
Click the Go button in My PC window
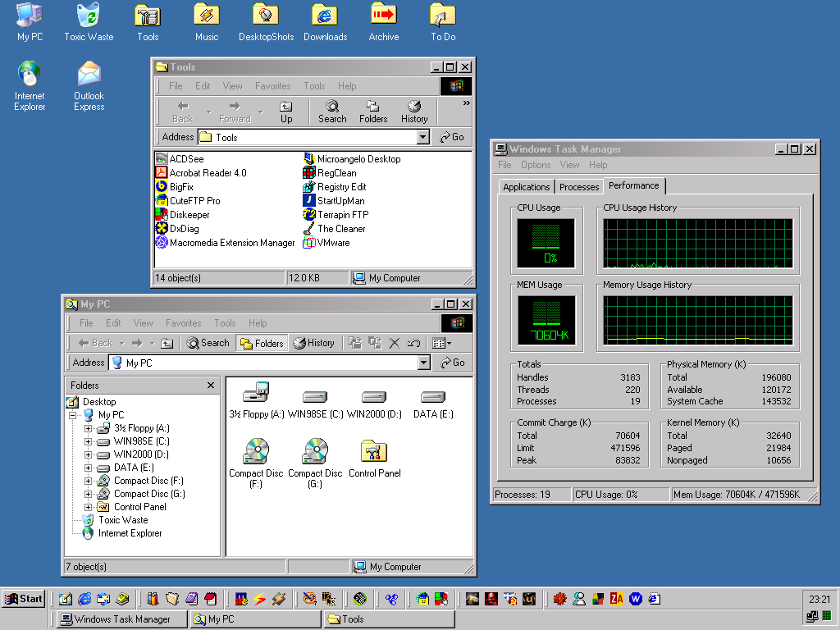452,363
